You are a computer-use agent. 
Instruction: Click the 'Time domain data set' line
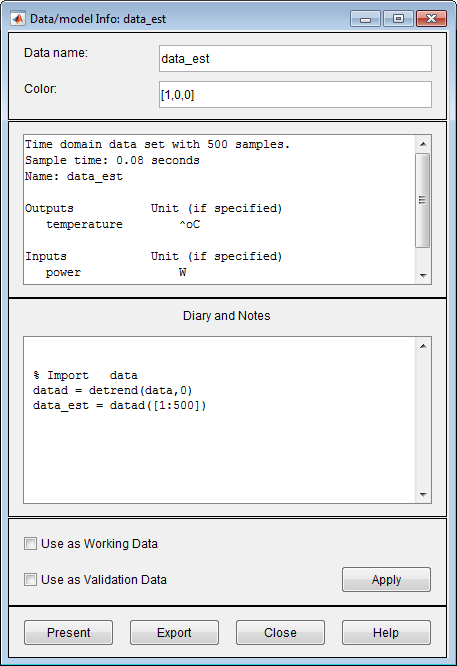[x=157, y=144]
